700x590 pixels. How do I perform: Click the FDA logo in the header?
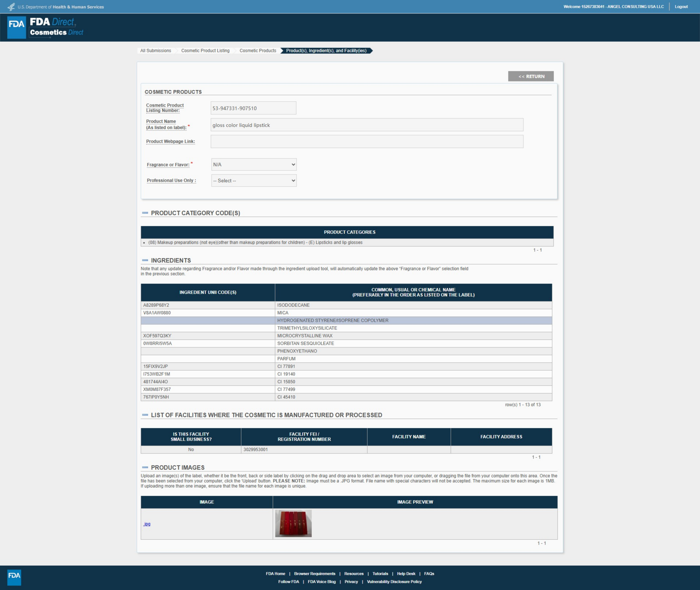pyautogui.click(x=16, y=27)
